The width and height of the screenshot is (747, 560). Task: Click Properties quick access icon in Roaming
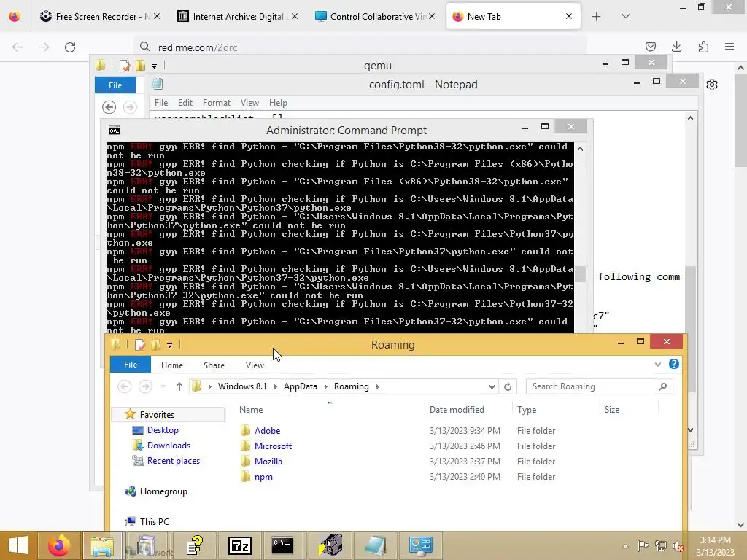pyautogui.click(x=139, y=345)
